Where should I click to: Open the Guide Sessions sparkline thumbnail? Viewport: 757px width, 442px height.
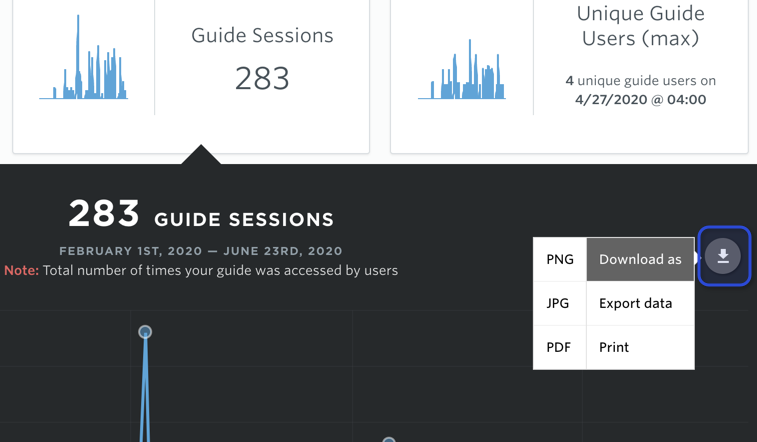coord(84,57)
